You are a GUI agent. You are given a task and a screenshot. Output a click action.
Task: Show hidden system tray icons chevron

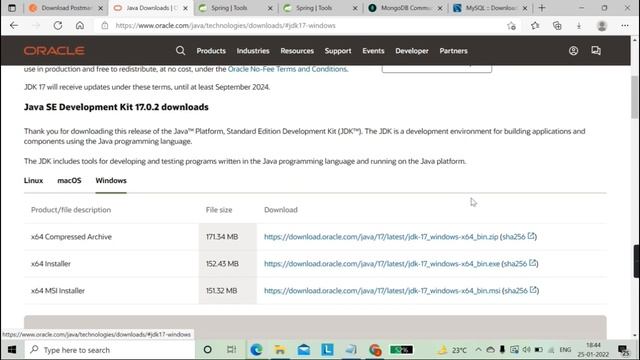click(478, 350)
